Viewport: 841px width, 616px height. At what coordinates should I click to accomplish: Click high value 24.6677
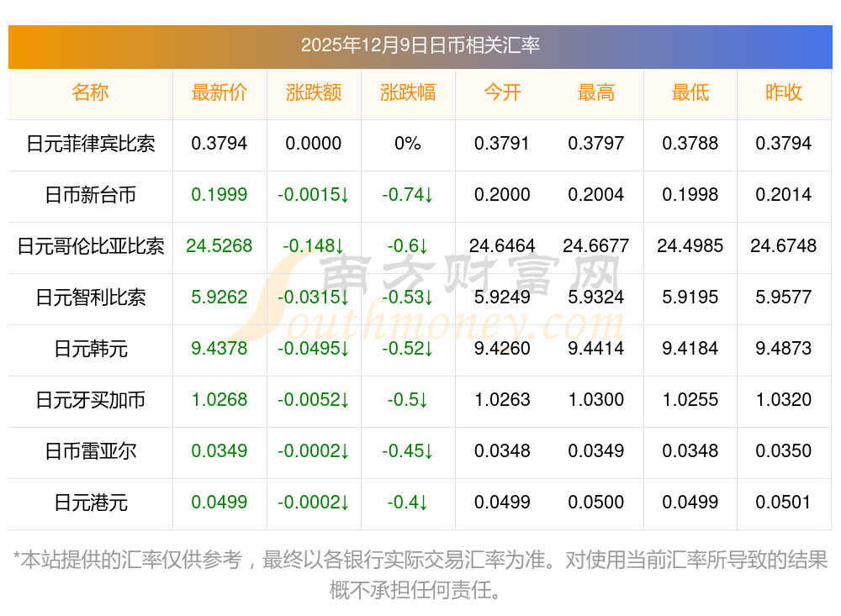point(596,246)
